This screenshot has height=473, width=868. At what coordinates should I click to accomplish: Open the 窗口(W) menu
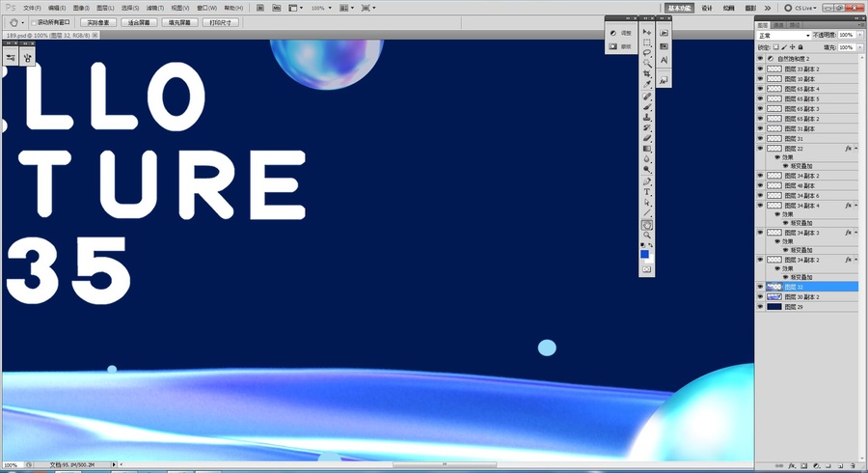click(207, 9)
